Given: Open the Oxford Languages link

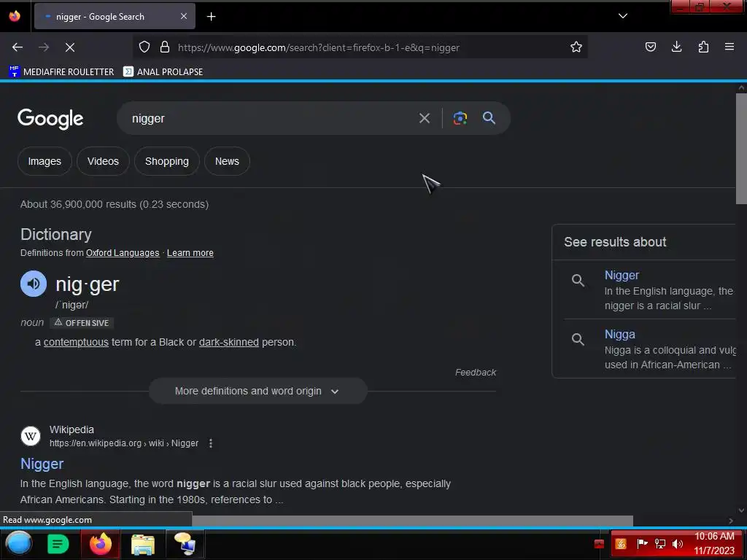Looking at the screenshot, I should click(x=123, y=253).
